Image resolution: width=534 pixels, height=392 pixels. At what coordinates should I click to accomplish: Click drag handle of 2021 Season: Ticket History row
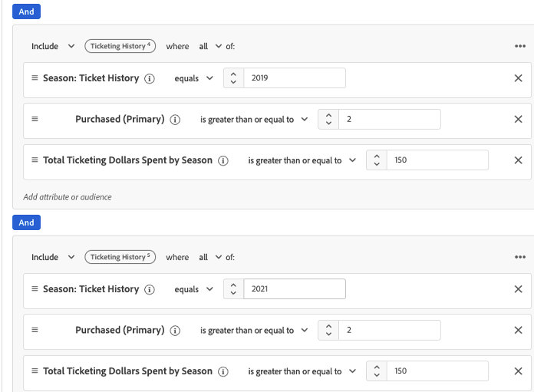tap(35, 289)
